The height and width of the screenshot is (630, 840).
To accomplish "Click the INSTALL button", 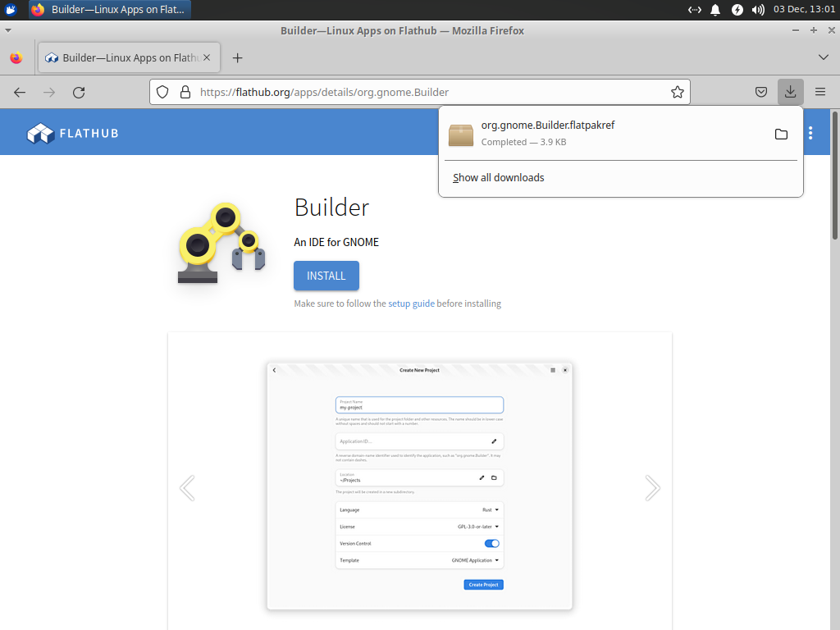I will 326,276.
